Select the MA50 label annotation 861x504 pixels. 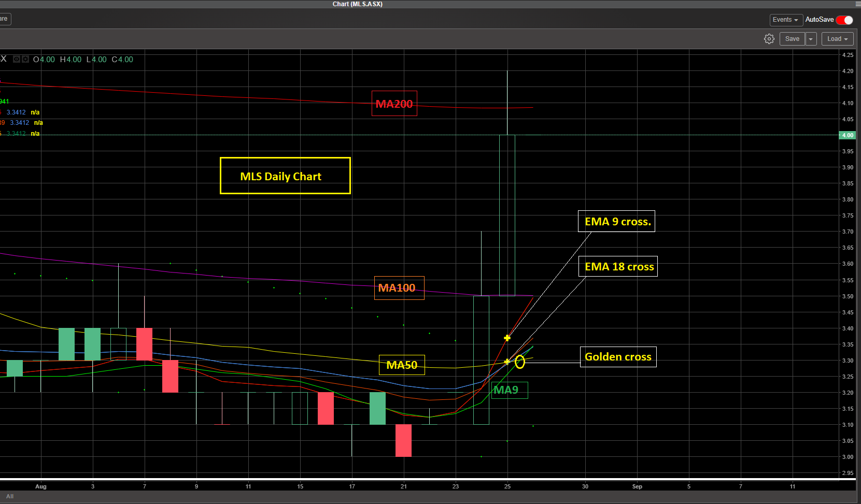[x=402, y=365]
